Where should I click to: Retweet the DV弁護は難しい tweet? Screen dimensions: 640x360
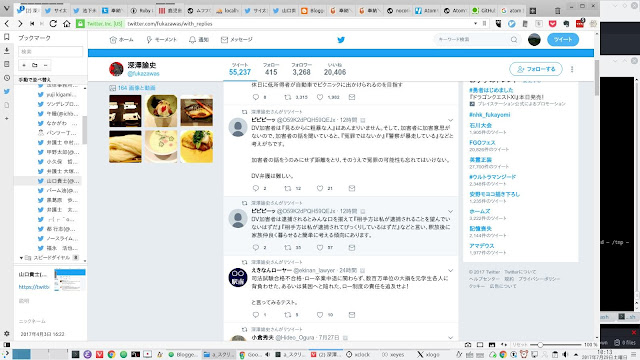[x=288, y=188]
